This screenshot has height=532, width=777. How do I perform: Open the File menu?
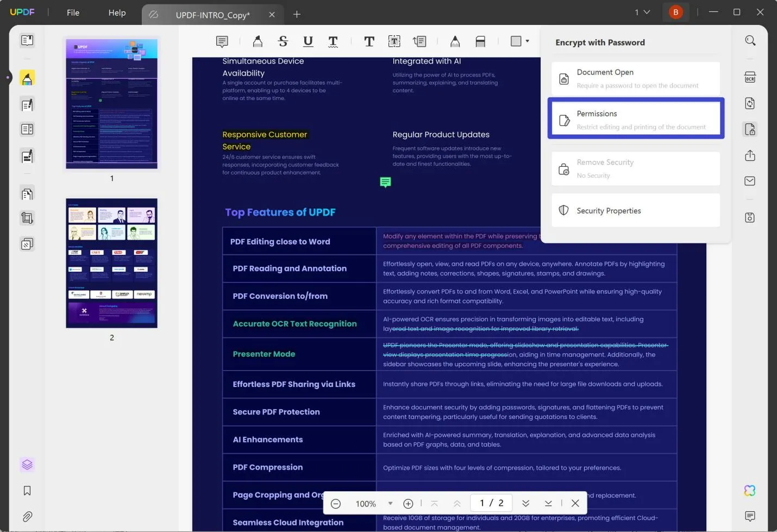coord(73,12)
